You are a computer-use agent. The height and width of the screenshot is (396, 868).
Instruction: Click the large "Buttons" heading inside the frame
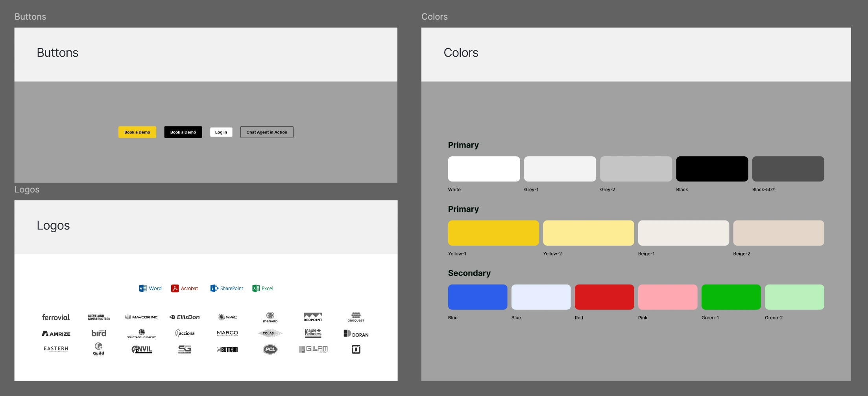pos(57,53)
